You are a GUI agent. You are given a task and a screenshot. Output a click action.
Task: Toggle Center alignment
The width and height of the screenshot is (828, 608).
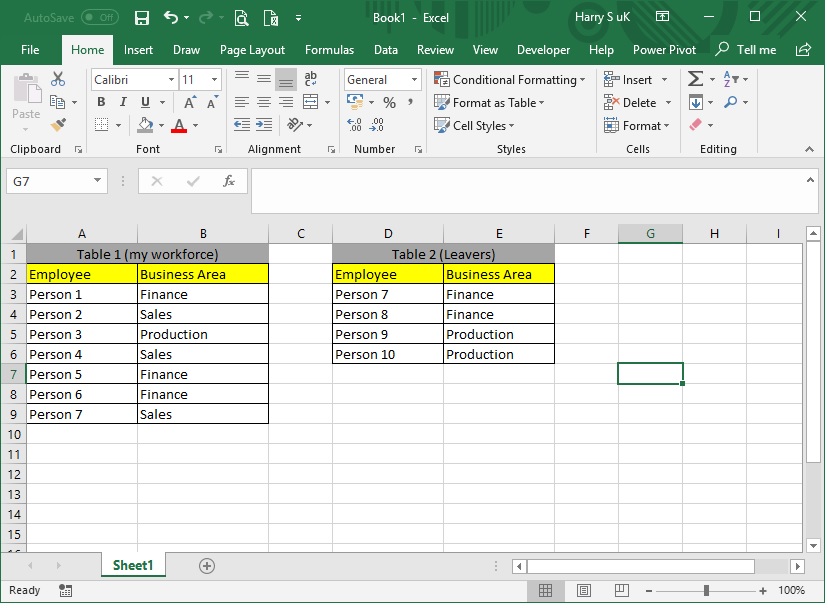coord(264,102)
